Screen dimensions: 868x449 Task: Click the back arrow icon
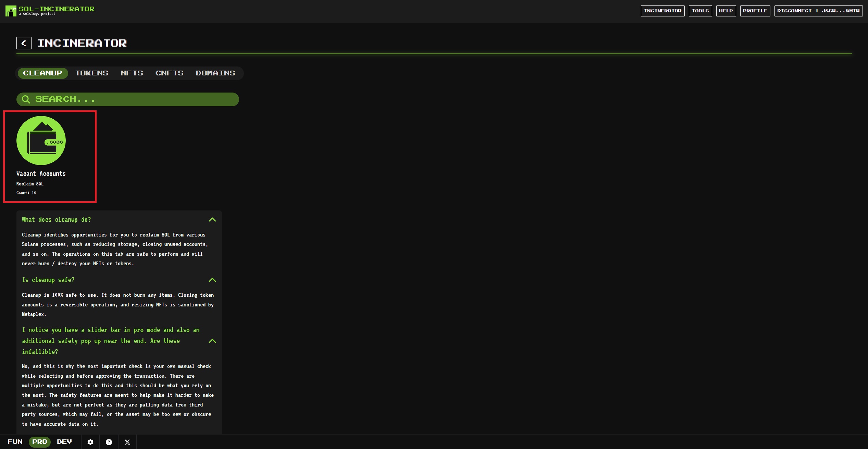24,43
